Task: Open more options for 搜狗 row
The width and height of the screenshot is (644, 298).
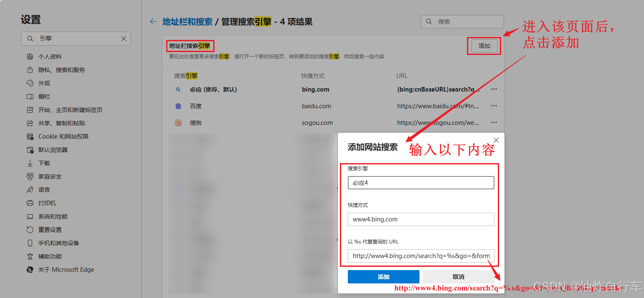Action: click(x=494, y=122)
